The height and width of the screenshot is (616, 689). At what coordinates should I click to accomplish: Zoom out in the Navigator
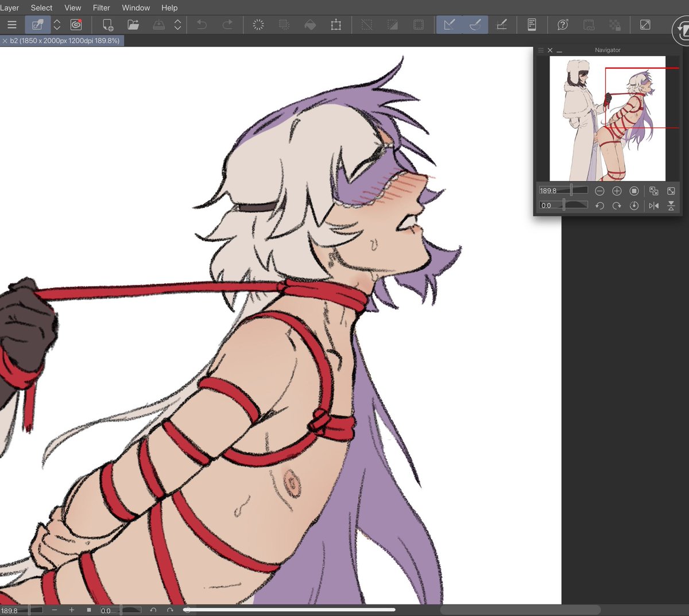click(x=599, y=191)
